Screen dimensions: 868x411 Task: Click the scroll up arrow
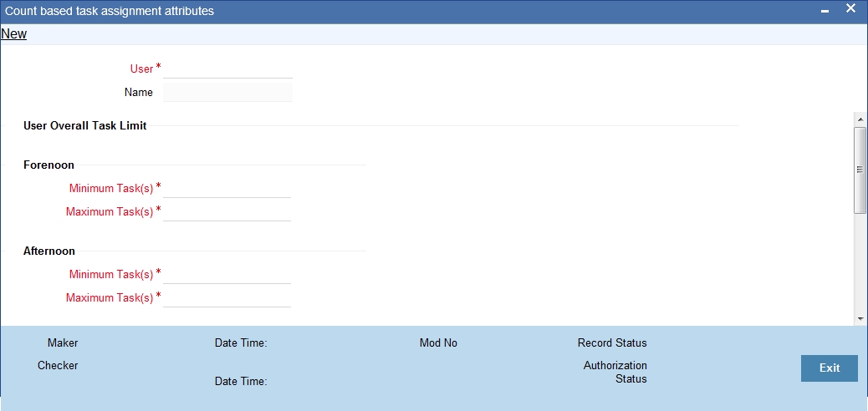(x=860, y=119)
